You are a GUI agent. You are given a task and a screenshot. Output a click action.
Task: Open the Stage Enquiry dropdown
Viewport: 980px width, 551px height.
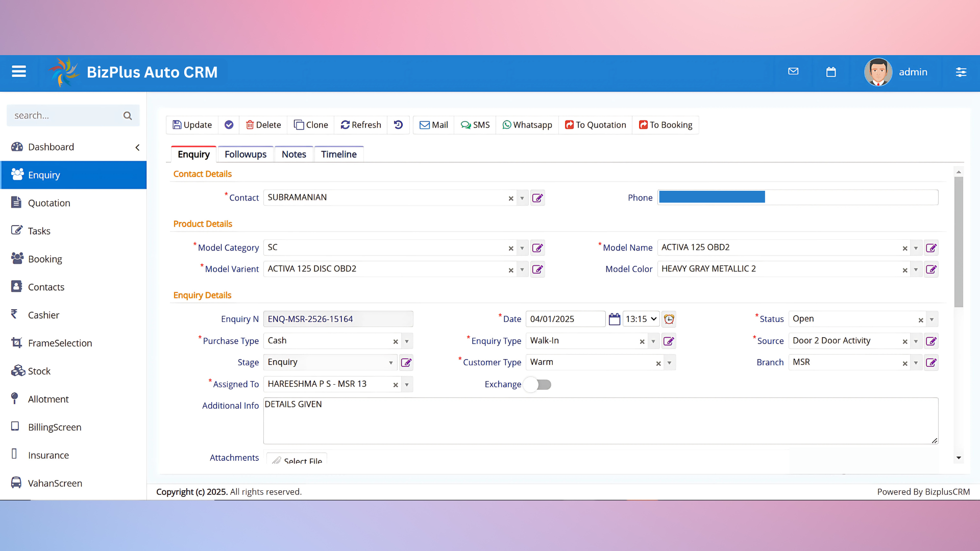[330, 363]
